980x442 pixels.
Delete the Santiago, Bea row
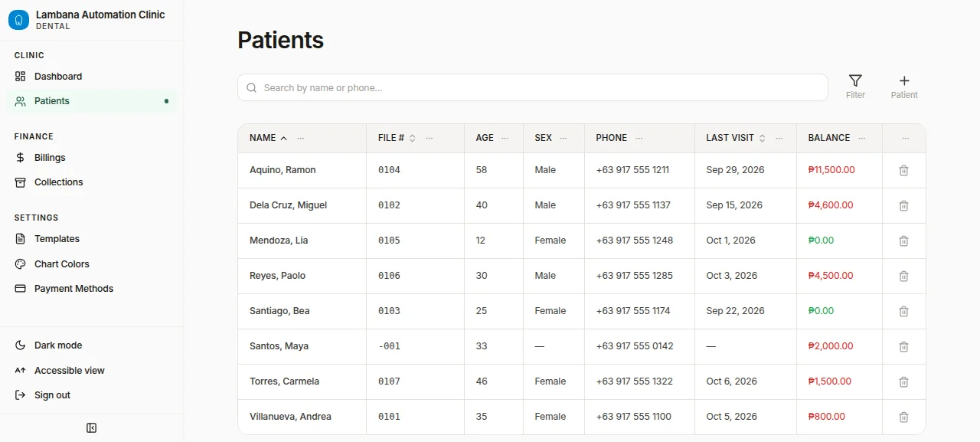pos(903,311)
